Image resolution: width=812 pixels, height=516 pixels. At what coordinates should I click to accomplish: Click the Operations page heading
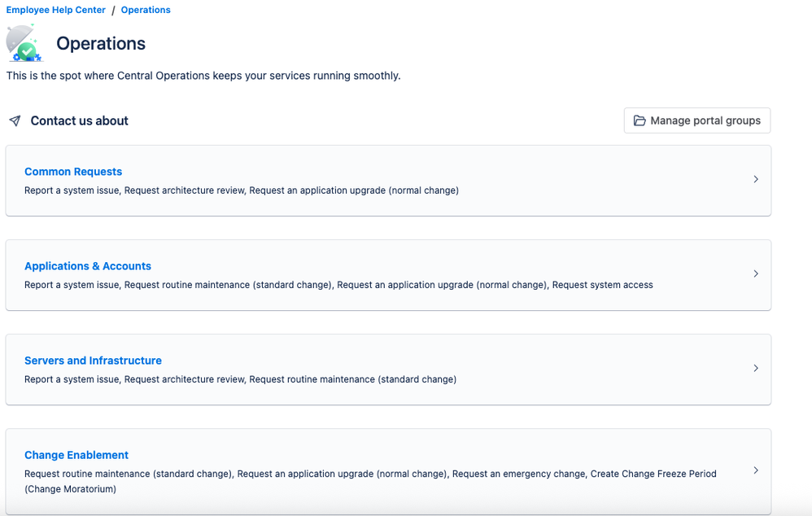tap(101, 43)
